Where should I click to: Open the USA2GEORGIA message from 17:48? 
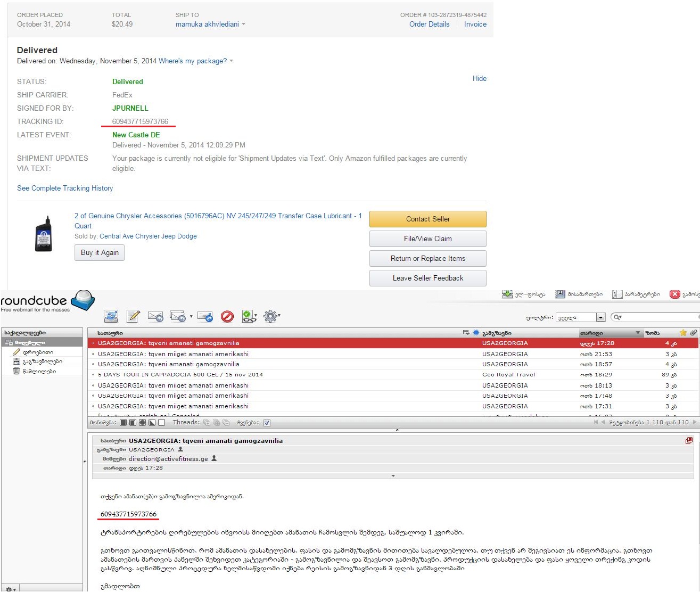[393, 396]
